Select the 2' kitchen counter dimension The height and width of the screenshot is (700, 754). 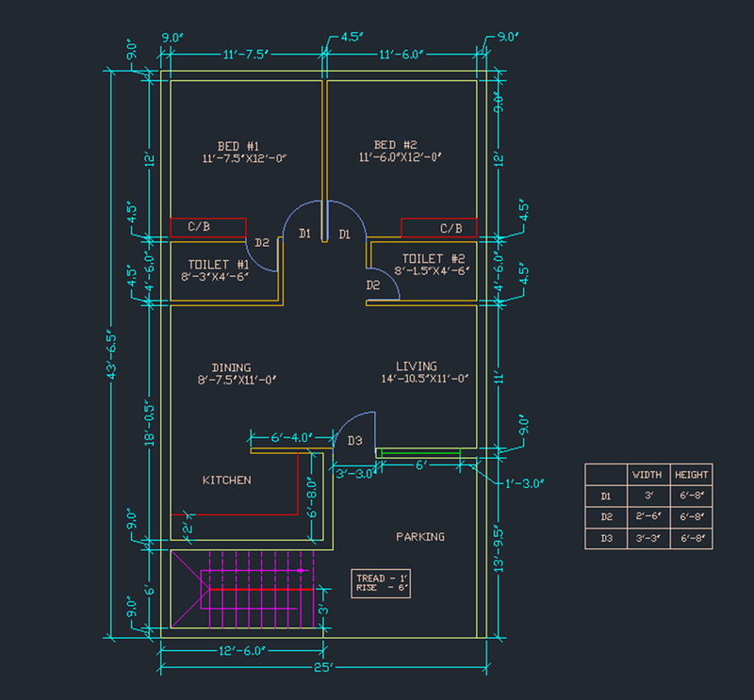[187, 528]
